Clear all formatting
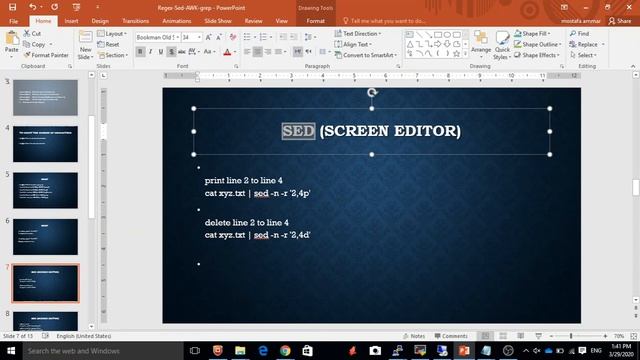Viewport: 640px width, 360px height. (x=233, y=37)
